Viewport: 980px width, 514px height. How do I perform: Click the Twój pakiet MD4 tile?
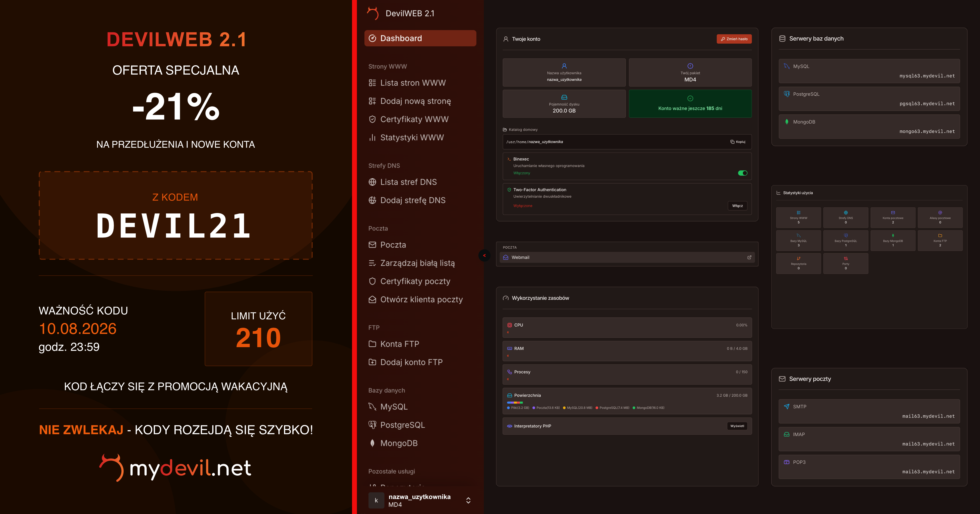click(690, 72)
